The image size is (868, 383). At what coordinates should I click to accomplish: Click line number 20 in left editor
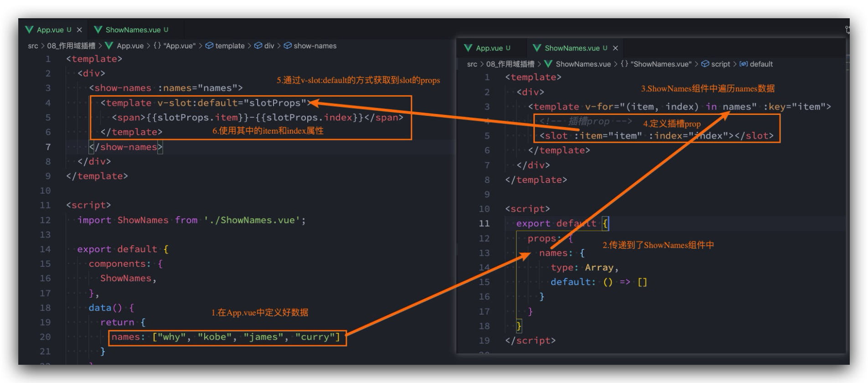pos(45,337)
